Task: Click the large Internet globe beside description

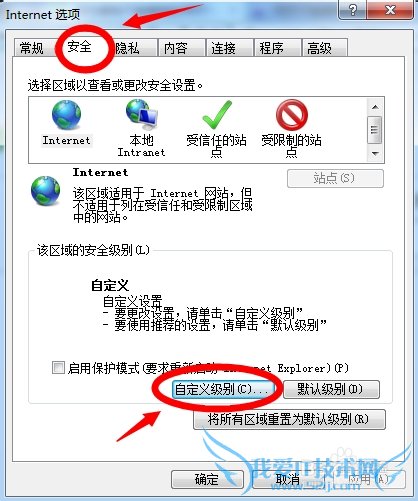Action: pos(46,191)
